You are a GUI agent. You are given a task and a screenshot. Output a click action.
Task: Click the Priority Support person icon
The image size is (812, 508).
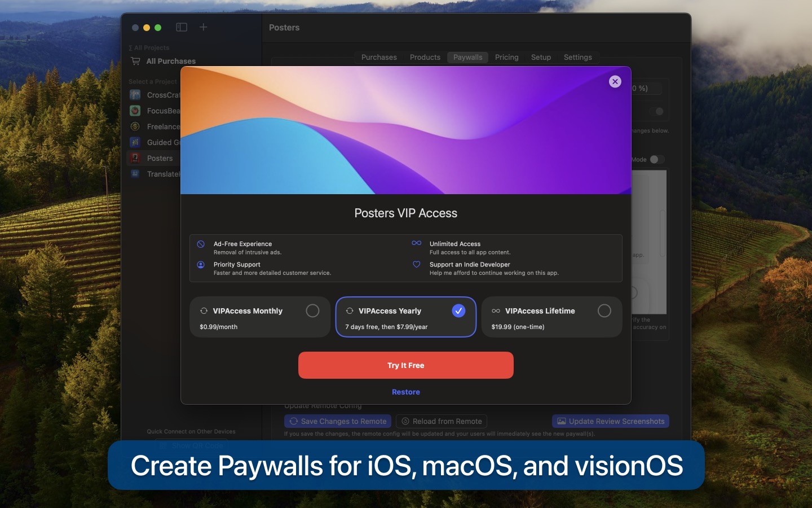pyautogui.click(x=201, y=265)
